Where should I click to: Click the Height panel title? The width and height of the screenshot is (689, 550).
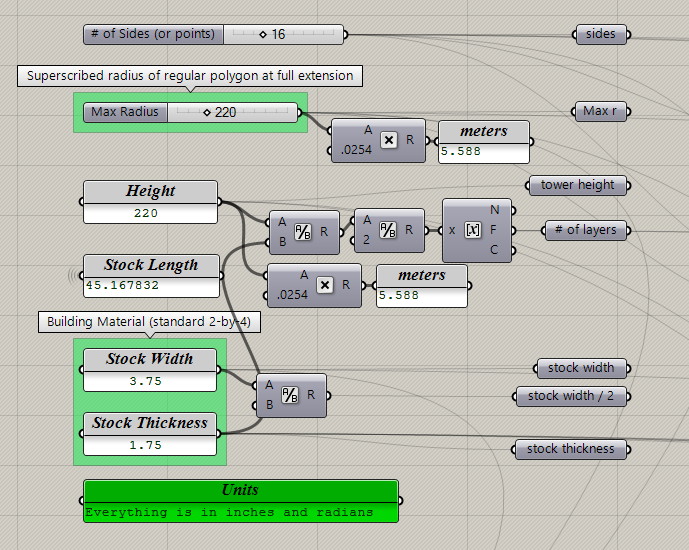pos(150,192)
